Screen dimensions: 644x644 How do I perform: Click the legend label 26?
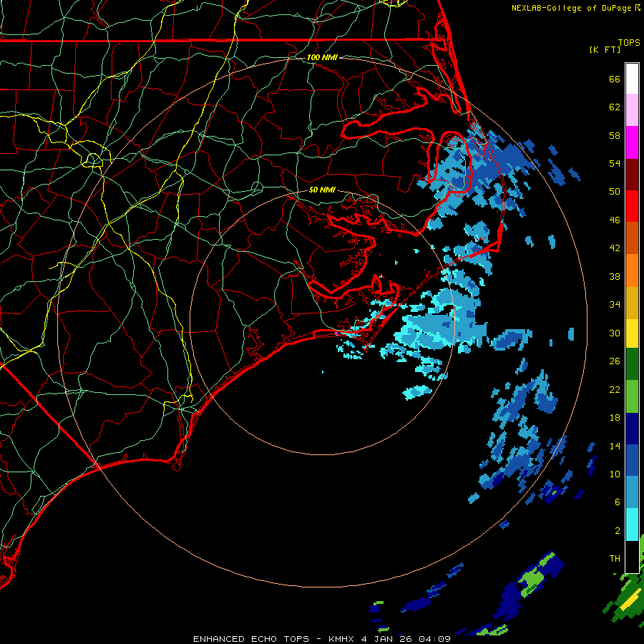[x=615, y=361]
